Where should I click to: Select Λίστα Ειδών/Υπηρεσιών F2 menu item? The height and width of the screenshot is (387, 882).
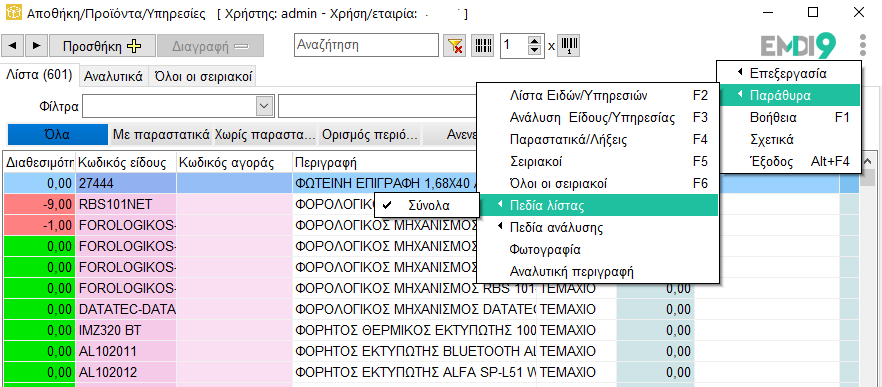(598, 95)
